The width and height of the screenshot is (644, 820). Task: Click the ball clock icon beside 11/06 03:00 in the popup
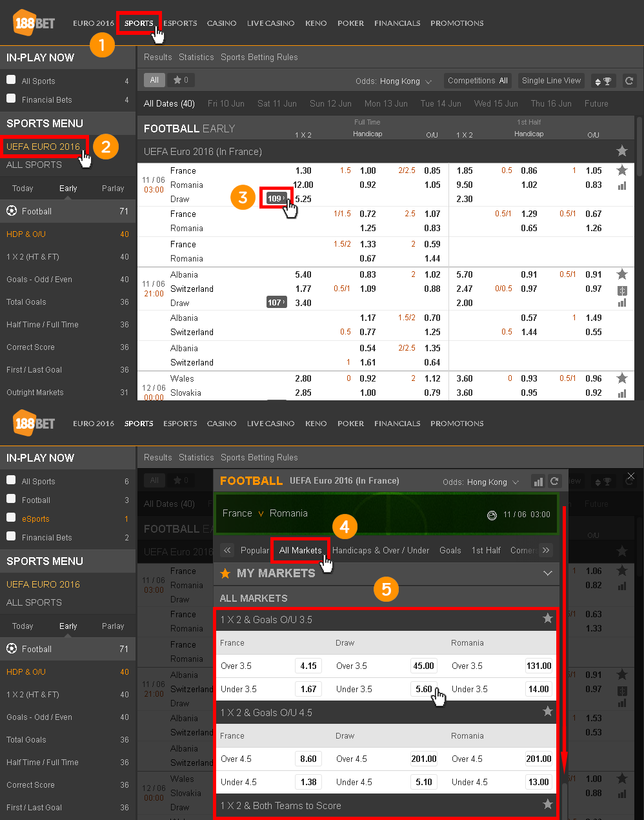click(492, 515)
